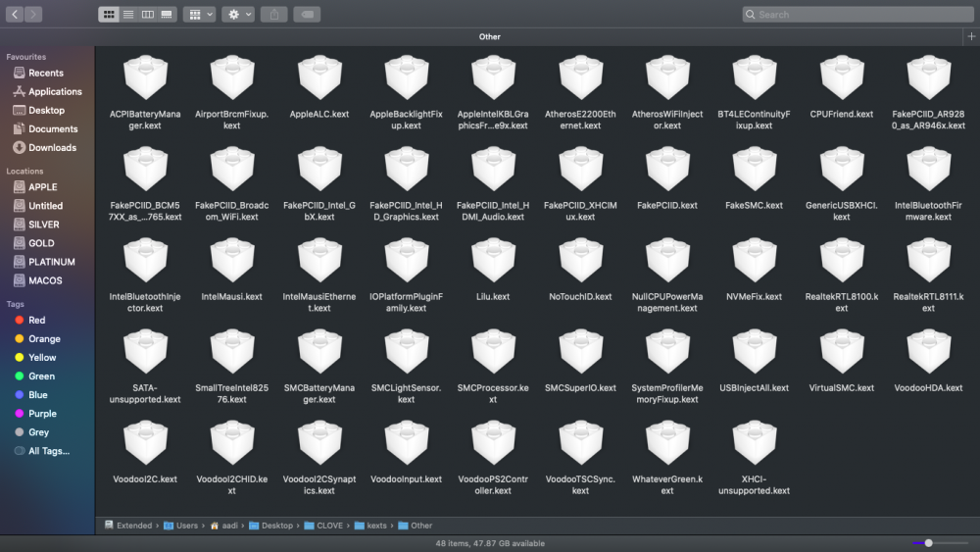
Task: Filter by the Blue tag
Action: (31, 395)
